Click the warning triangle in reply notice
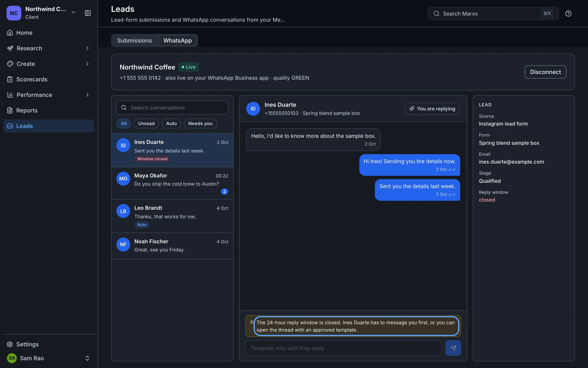 [252, 322]
